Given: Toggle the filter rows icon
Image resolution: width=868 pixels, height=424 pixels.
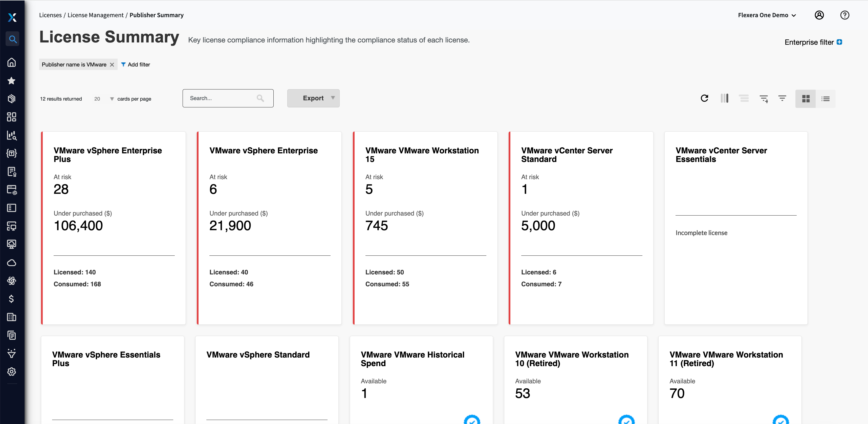Looking at the screenshot, I should [782, 98].
